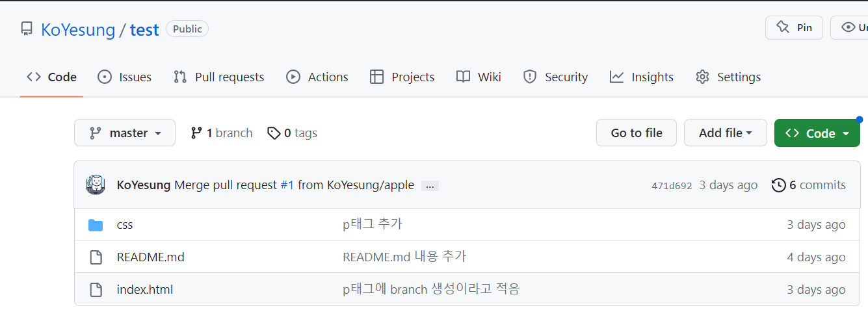Open the KoYesung owner link
This screenshot has width=868, height=310.
click(x=78, y=29)
